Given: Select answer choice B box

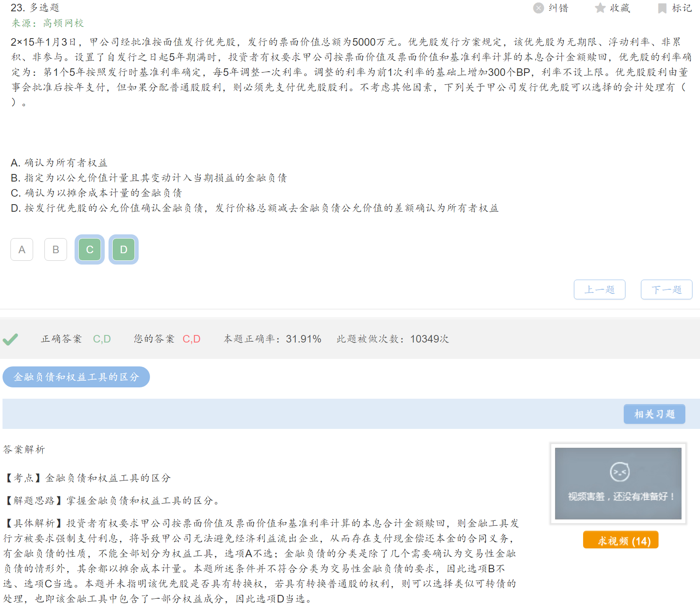Looking at the screenshot, I should [x=56, y=249].
